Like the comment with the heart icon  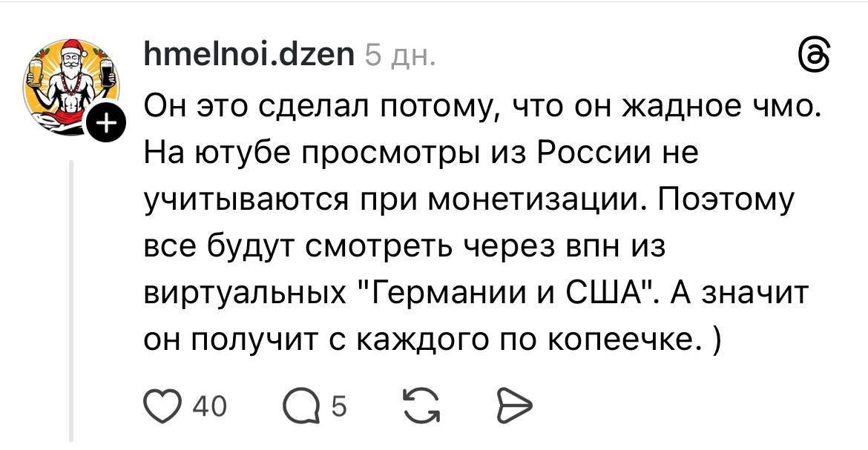coord(162,406)
